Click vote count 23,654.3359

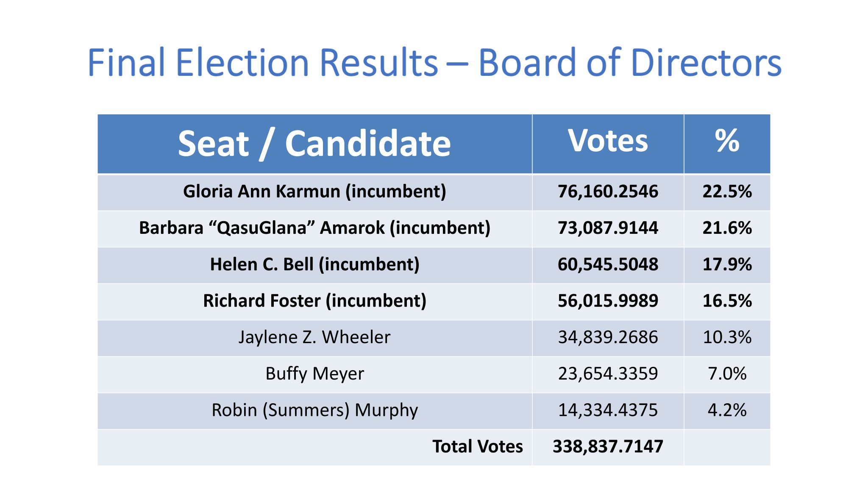(608, 374)
